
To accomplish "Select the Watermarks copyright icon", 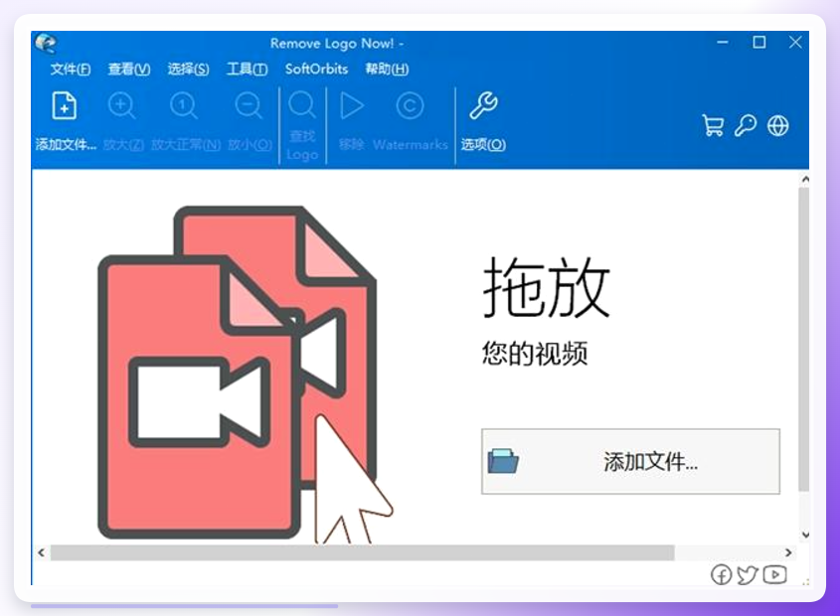I will coord(410,105).
